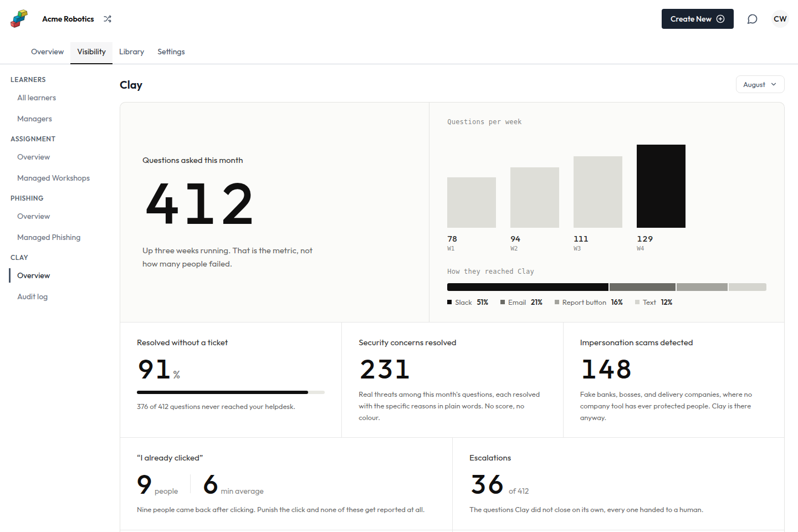
Task: Switch to the Overview top tab
Action: click(47, 52)
